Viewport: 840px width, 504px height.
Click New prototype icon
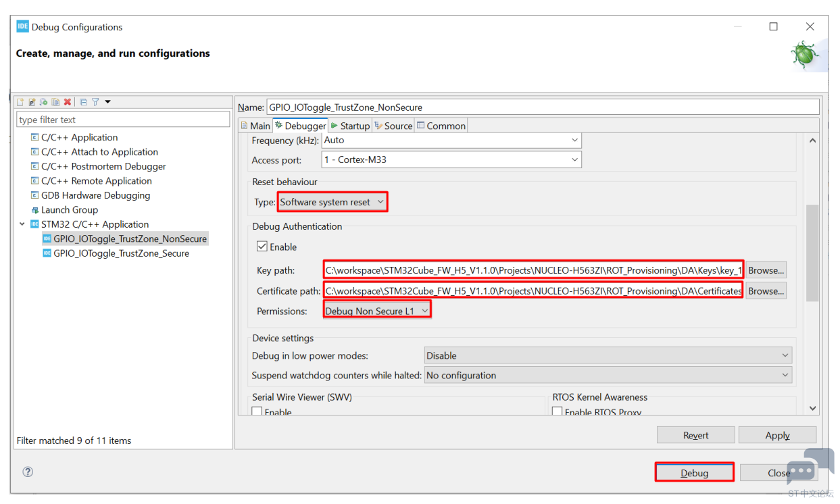pos(32,102)
